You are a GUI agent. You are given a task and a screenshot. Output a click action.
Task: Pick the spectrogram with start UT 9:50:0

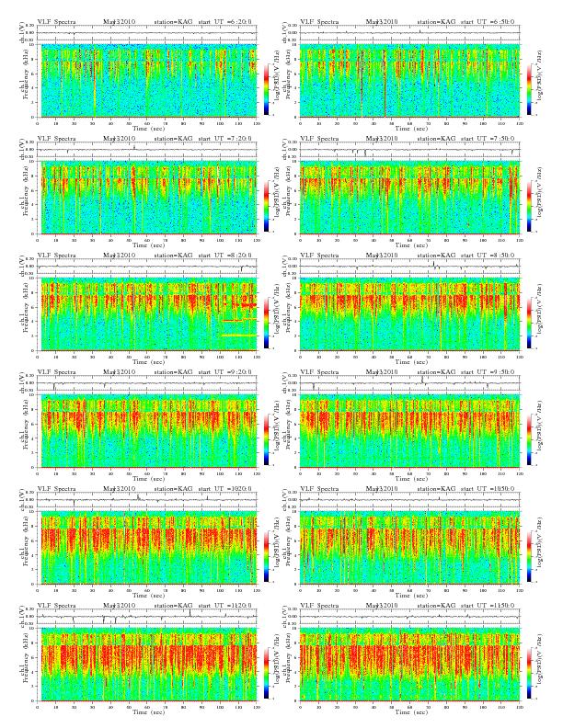tap(409, 431)
